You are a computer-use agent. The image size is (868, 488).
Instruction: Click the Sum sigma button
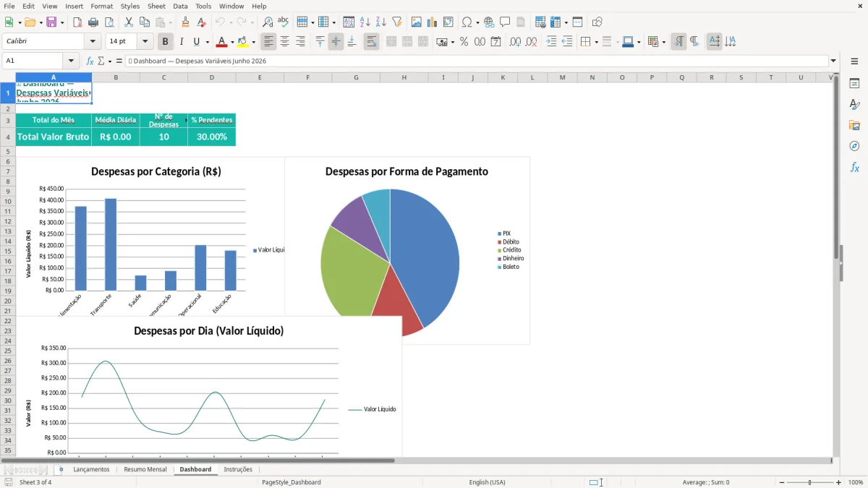101,61
